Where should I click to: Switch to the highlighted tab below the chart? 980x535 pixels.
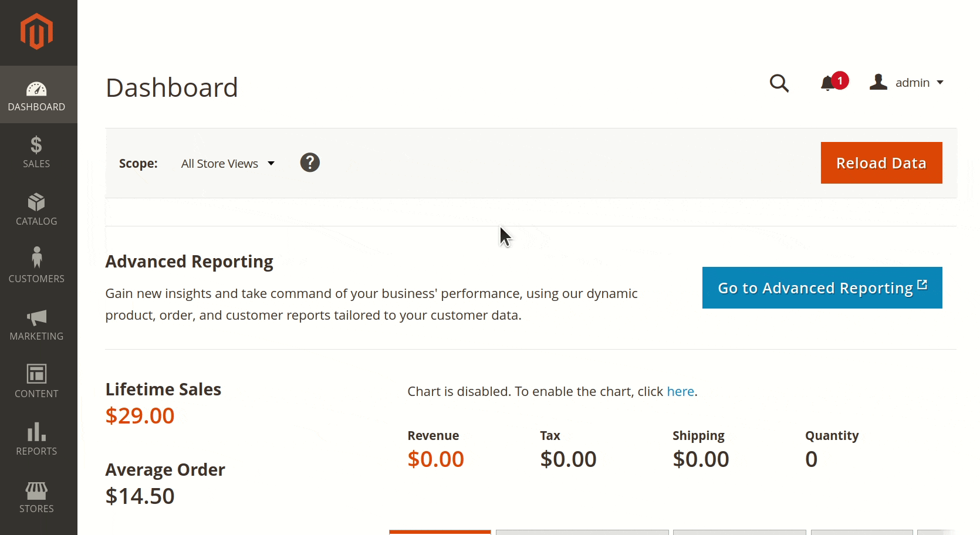pyautogui.click(x=439, y=533)
